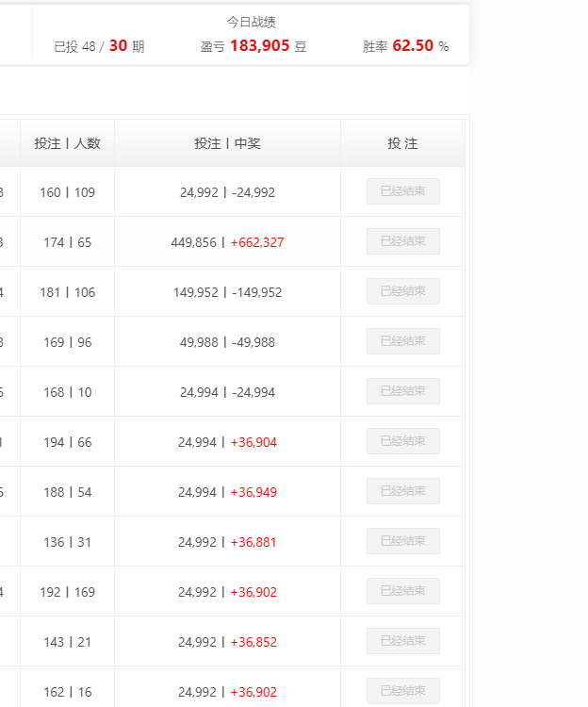Click 已经结束 button in the +662,327 row
Viewport: 588px width, 707px height.
[402, 241]
